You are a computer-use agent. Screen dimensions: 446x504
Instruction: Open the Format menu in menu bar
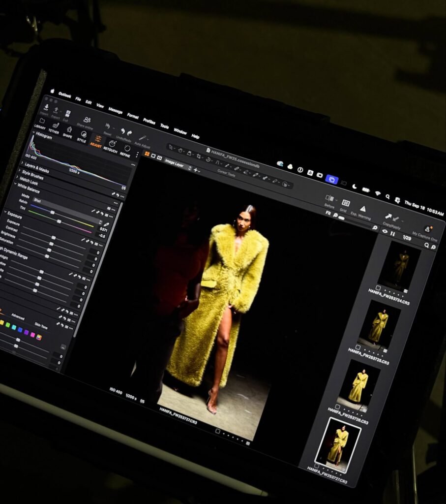click(133, 116)
